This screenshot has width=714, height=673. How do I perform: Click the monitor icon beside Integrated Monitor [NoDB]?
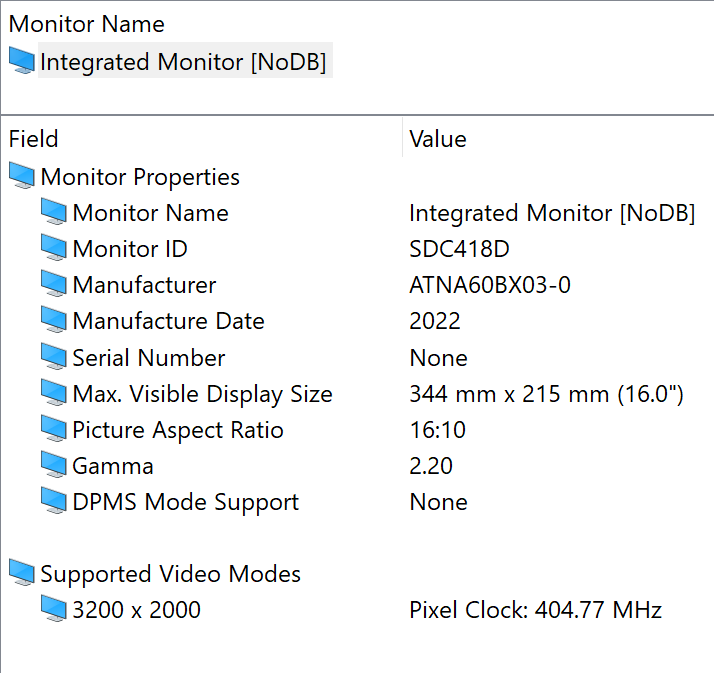tap(21, 62)
